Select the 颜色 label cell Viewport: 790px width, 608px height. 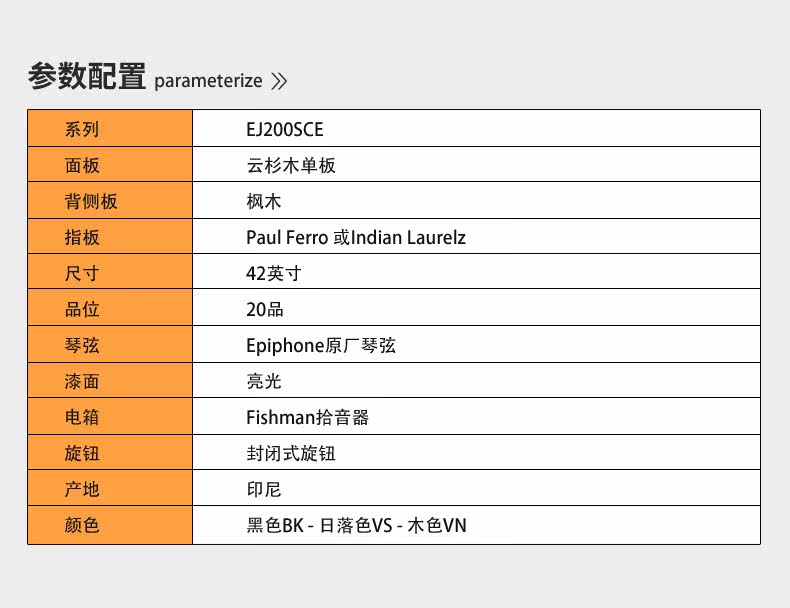coord(110,525)
